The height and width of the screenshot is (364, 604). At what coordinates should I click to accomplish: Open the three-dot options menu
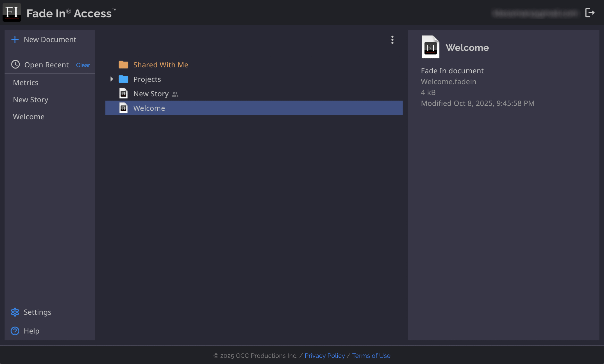click(x=392, y=40)
